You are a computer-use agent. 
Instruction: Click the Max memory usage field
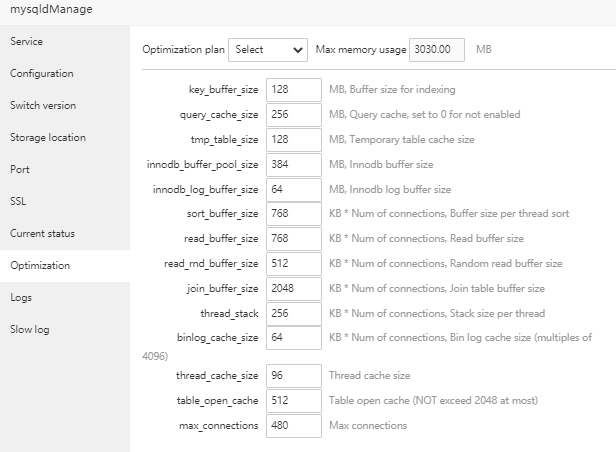tap(439, 49)
